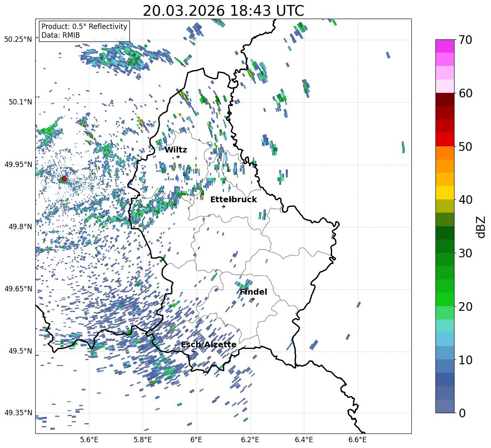Select the Findel city label
491x448 pixels.
[x=253, y=292]
